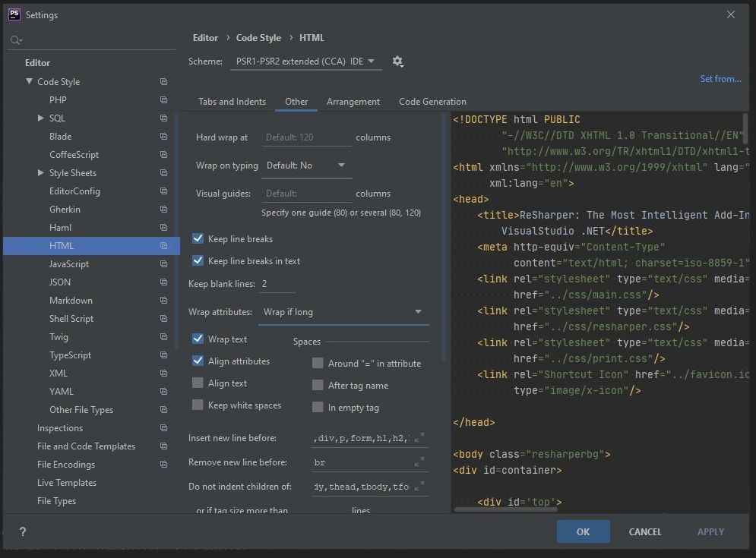Viewport: 756px width, 558px height.
Task: Open the Wrap on typing dropdown
Action: point(306,166)
